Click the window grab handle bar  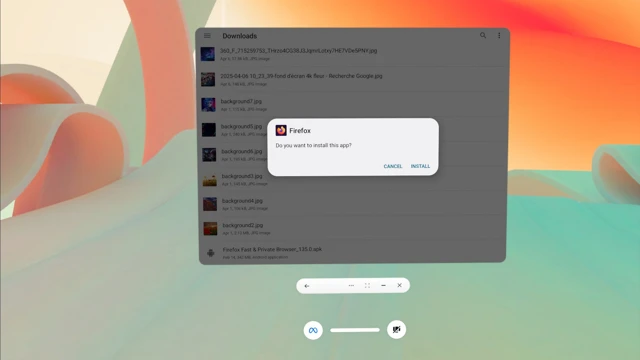355,330
